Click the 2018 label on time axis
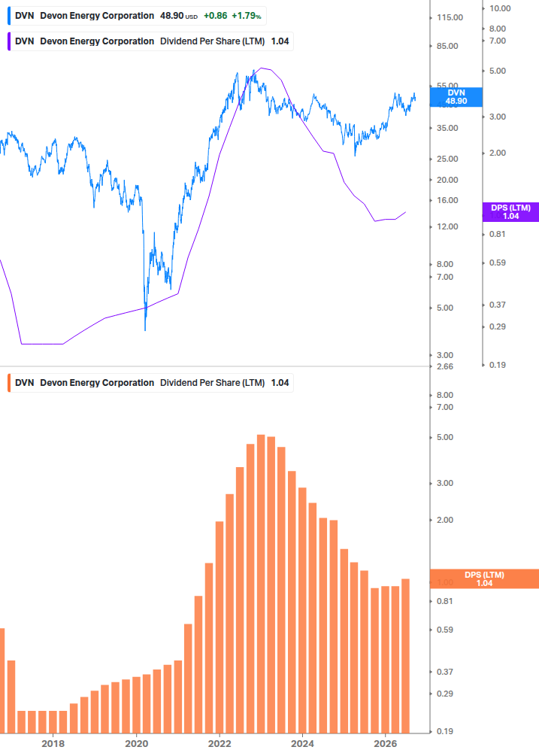The image size is (539, 756). click(x=53, y=743)
